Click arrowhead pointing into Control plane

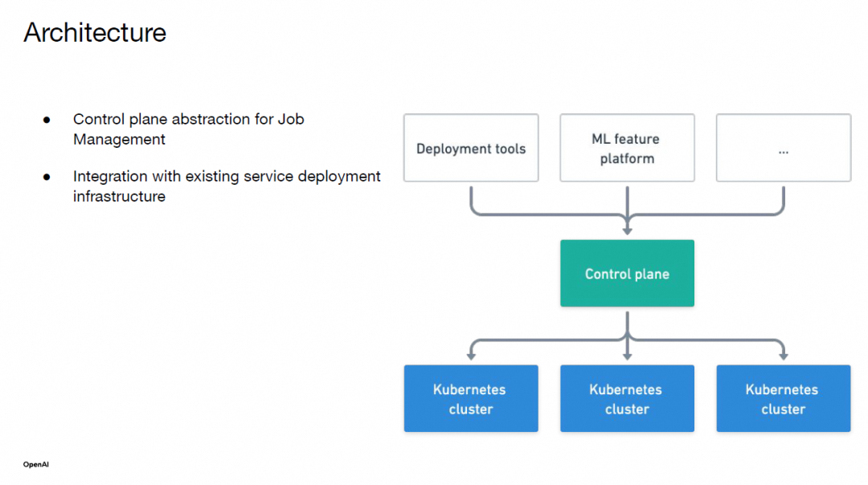pos(627,230)
